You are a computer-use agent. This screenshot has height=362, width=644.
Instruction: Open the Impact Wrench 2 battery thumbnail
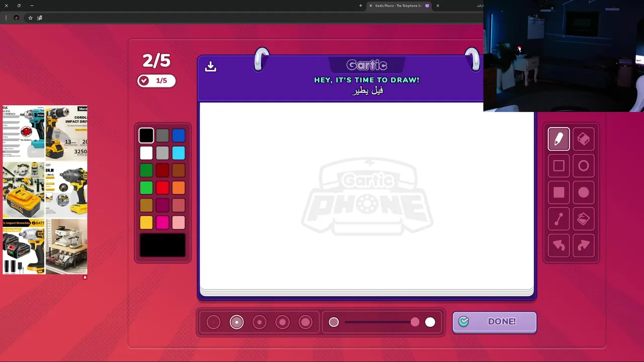[x=24, y=246]
